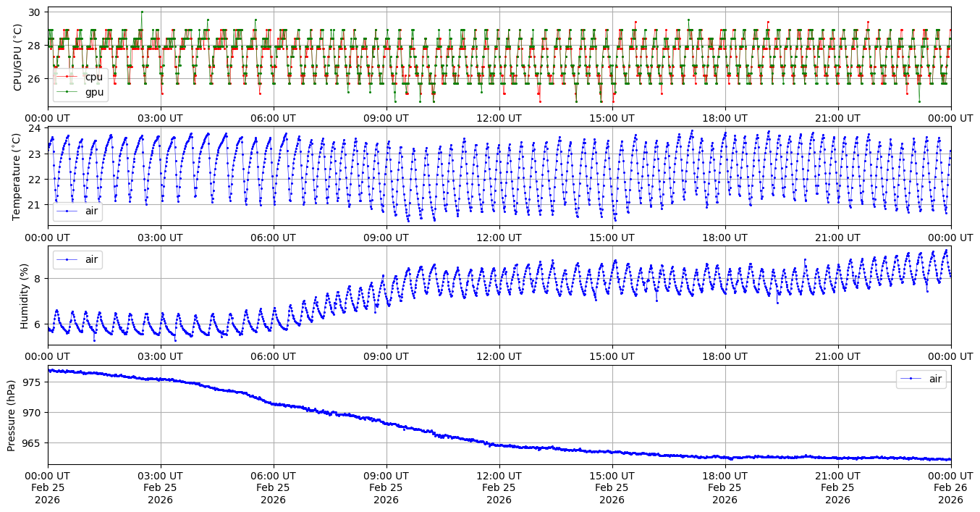Click the 15:00 UT tick under the Humidity plot
980x512 pixels.
(612, 356)
